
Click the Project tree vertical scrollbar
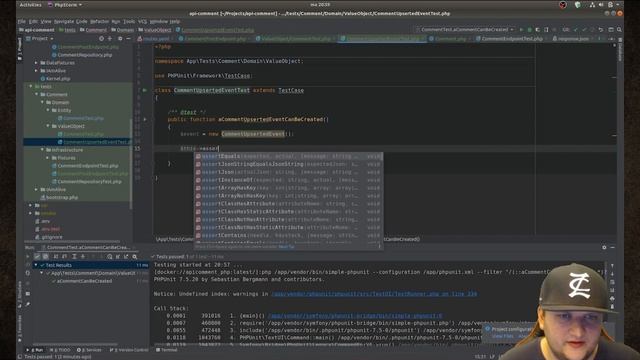point(131,163)
